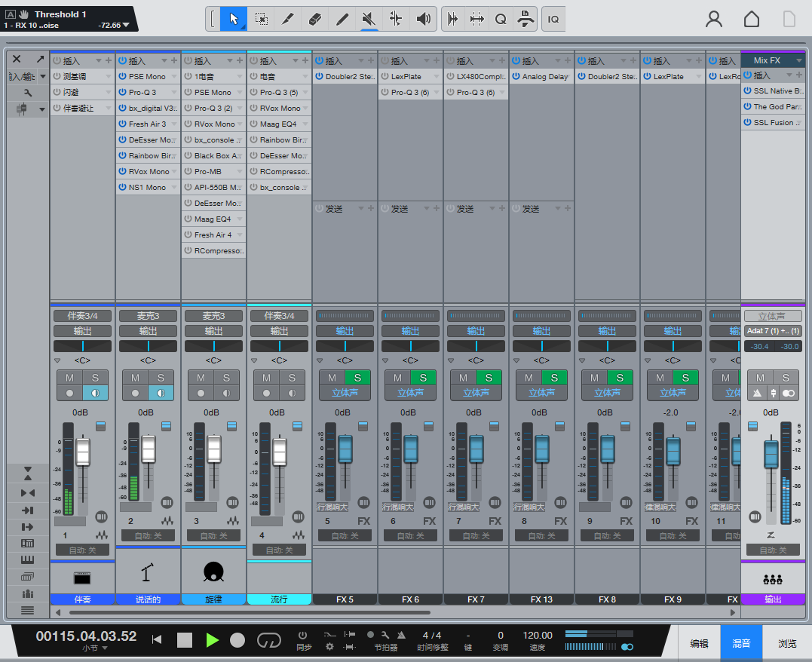The height and width of the screenshot is (662, 812).
Task: Select the Arrow tool in toolbar
Action: coord(234,19)
